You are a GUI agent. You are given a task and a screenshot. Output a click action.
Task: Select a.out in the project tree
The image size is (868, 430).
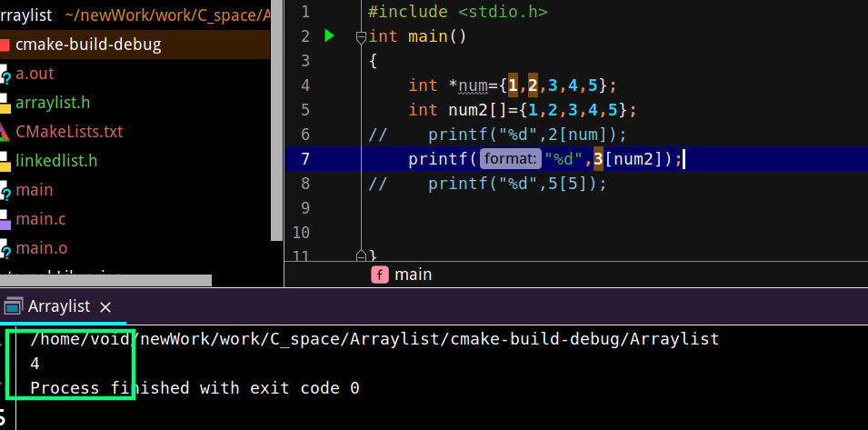click(35, 74)
